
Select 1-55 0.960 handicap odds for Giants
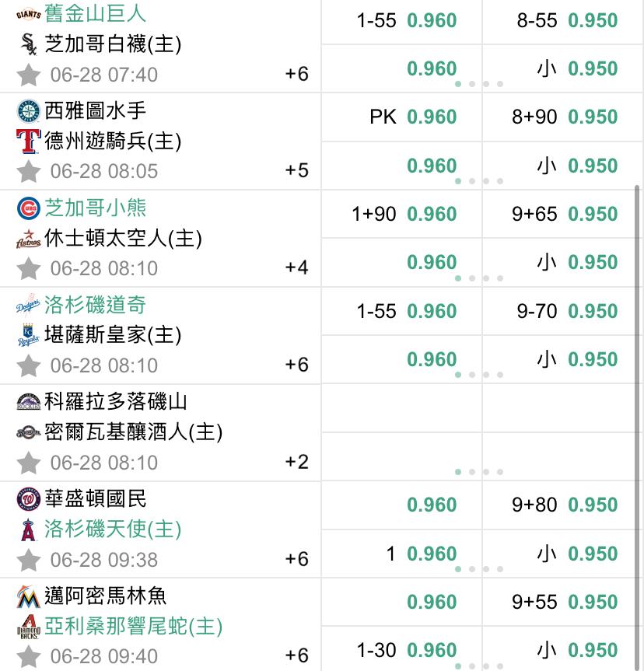click(401, 20)
